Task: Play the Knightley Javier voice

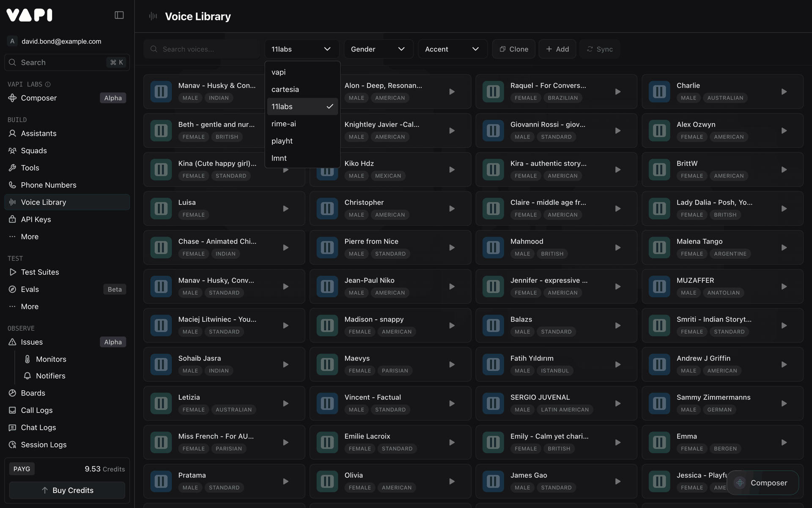Action: click(452, 131)
